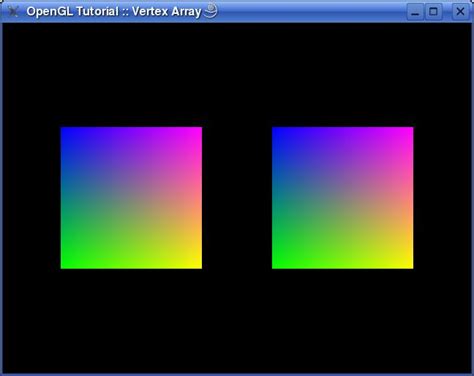The width and height of the screenshot is (474, 376).
Task: Minimize the OpenGL Tutorial window
Action: [415, 12]
